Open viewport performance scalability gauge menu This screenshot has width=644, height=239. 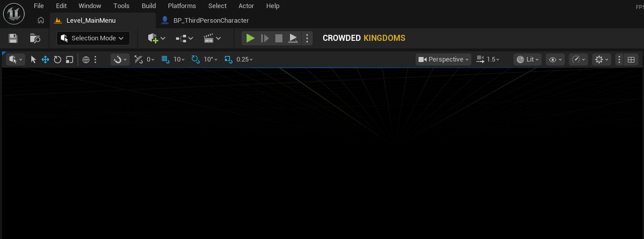(578, 59)
